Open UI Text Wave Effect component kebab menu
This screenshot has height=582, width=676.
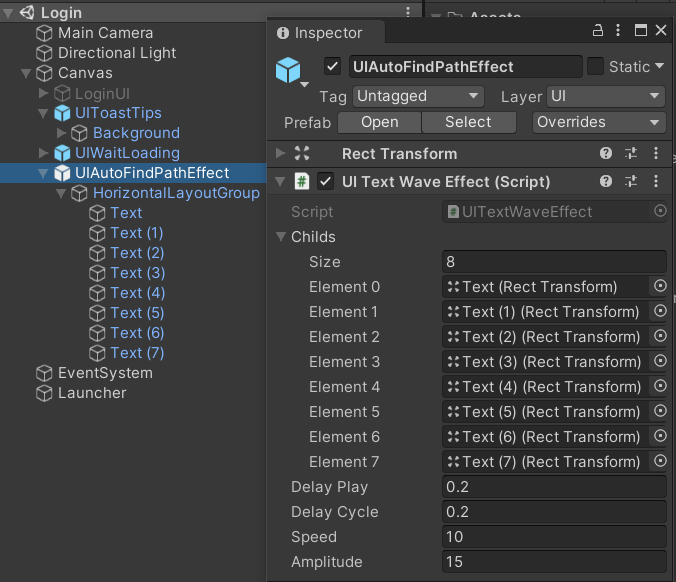(656, 182)
